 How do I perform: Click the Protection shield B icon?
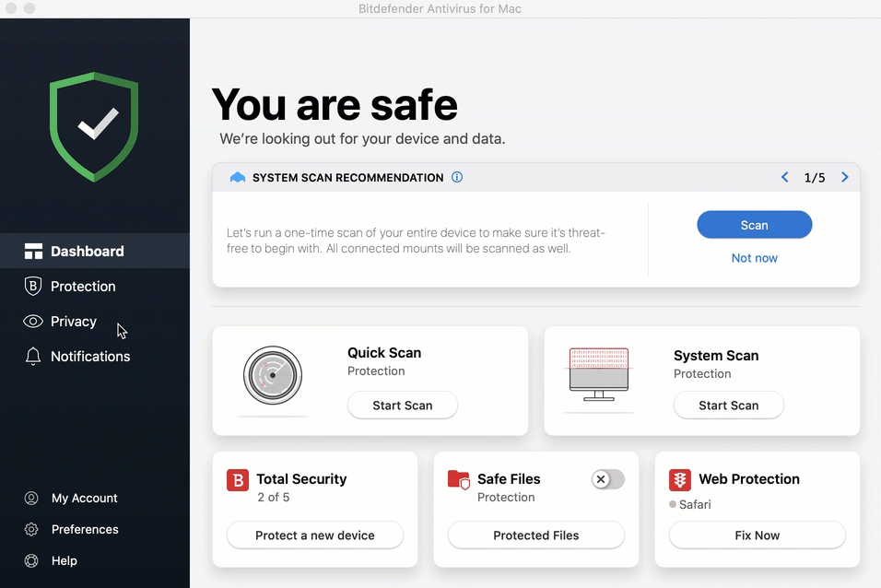pos(33,286)
